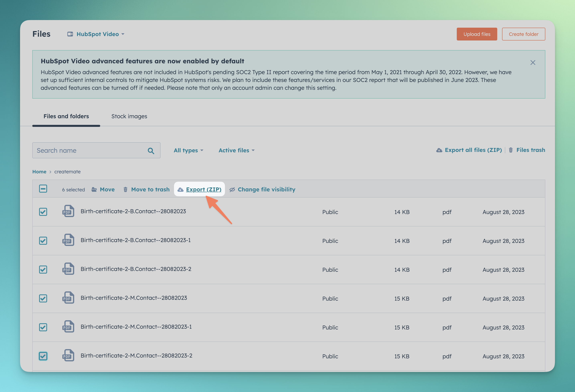Deselect all files using the header checkbox

43,189
